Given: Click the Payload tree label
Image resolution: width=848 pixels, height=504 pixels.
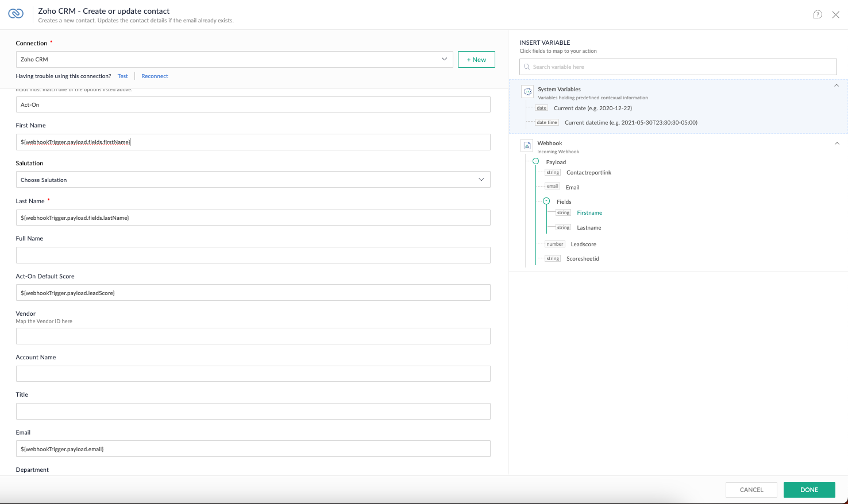Looking at the screenshot, I should (556, 162).
